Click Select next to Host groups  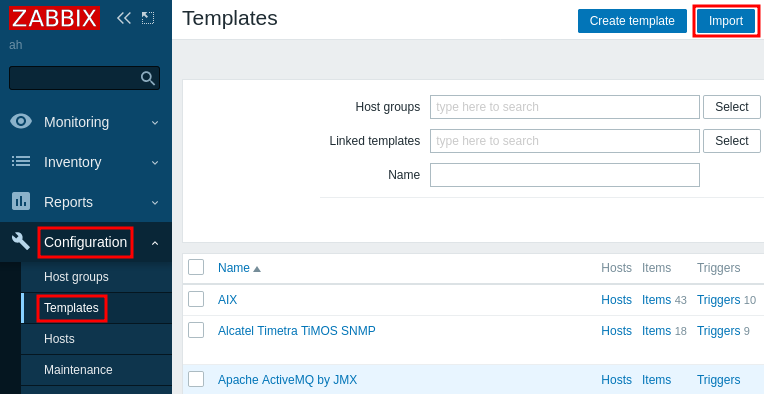point(731,107)
